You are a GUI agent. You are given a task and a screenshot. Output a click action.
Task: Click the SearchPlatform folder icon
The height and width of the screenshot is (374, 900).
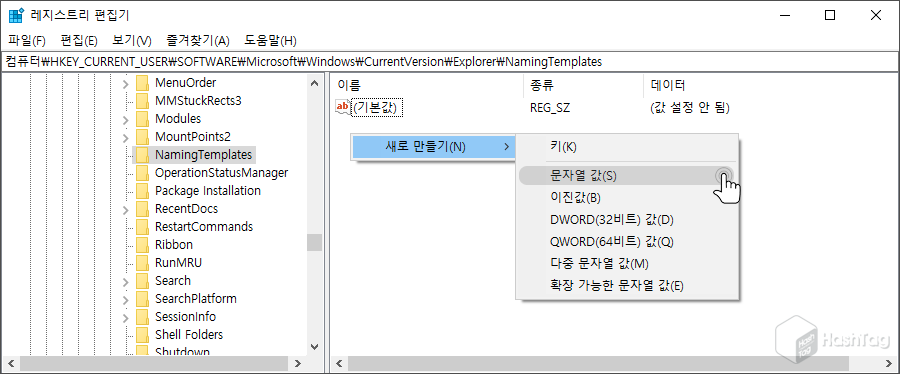(142, 299)
